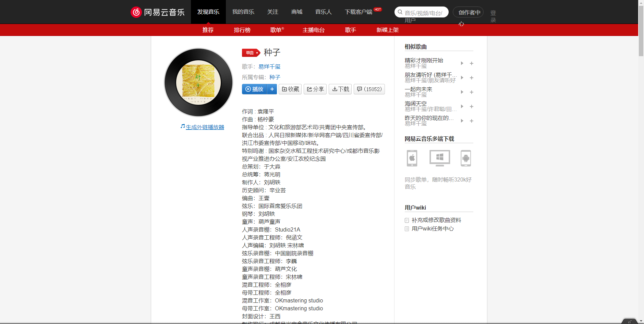Select 排行榜 sub-navigation tab
644x324 pixels.
tap(242, 30)
